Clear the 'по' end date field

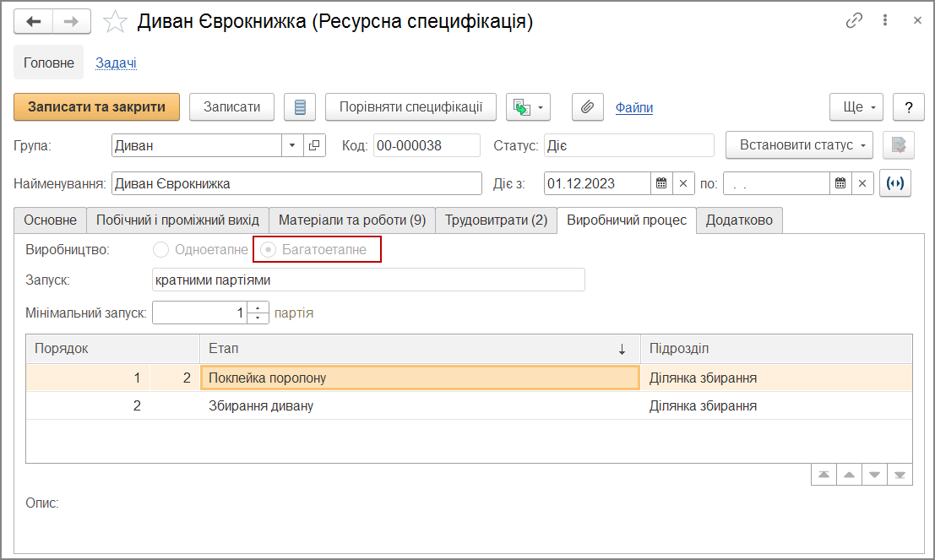[862, 183]
